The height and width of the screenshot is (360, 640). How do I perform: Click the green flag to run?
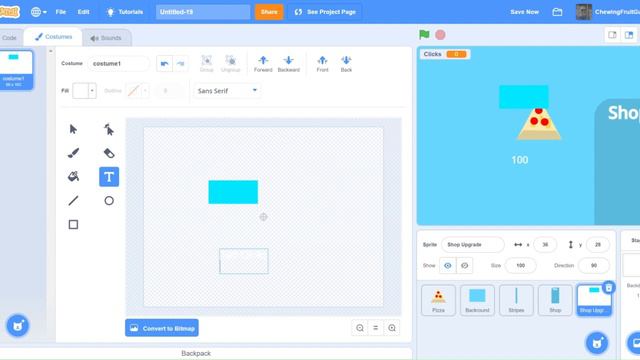(x=424, y=35)
